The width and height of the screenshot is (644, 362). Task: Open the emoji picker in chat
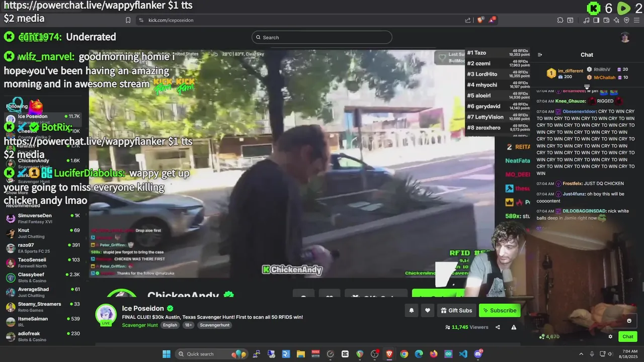click(629, 321)
